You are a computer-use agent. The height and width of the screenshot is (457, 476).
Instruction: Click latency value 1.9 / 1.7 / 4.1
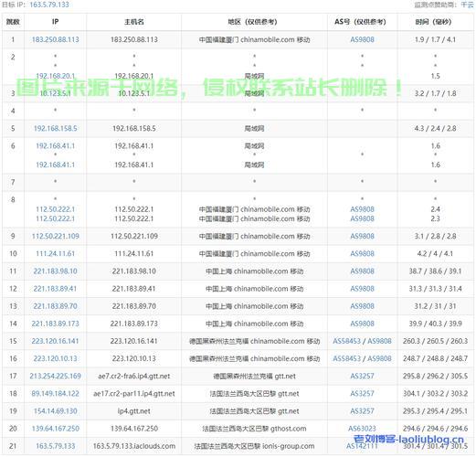[435, 39]
